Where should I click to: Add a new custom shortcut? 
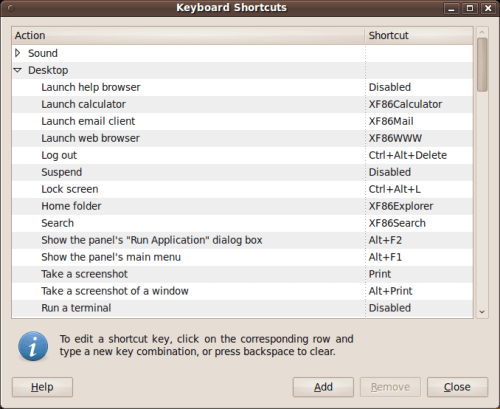pyautogui.click(x=323, y=387)
